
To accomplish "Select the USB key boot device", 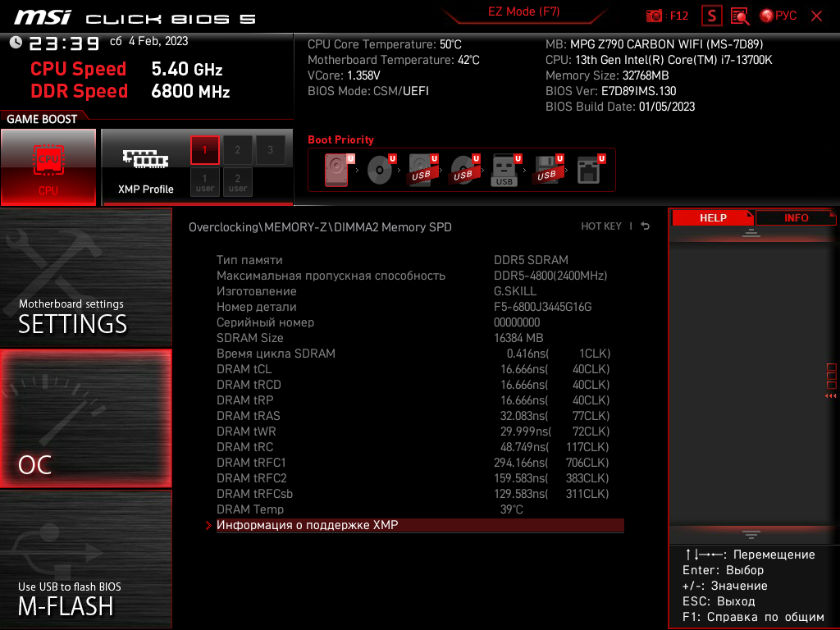I will (x=505, y=170).
